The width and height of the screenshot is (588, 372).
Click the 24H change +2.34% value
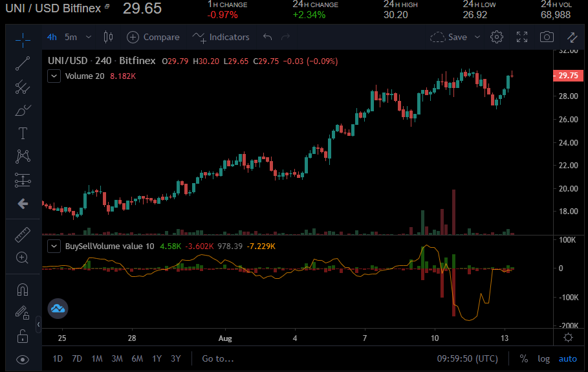309,15
